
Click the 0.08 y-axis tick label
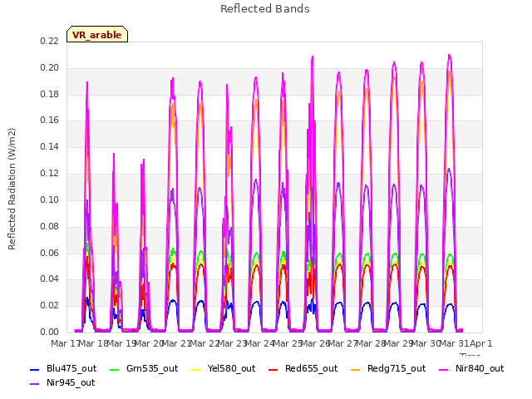(x=49, y=226)
